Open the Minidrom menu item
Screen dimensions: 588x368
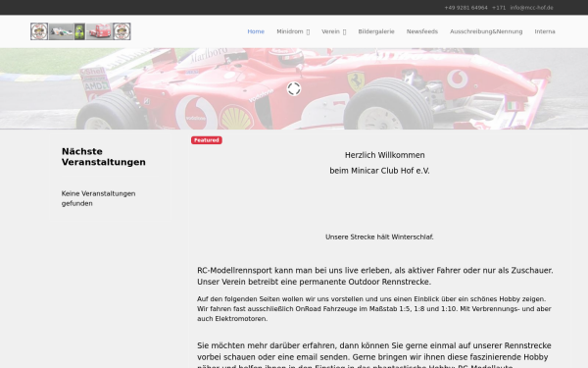point(290,31)
